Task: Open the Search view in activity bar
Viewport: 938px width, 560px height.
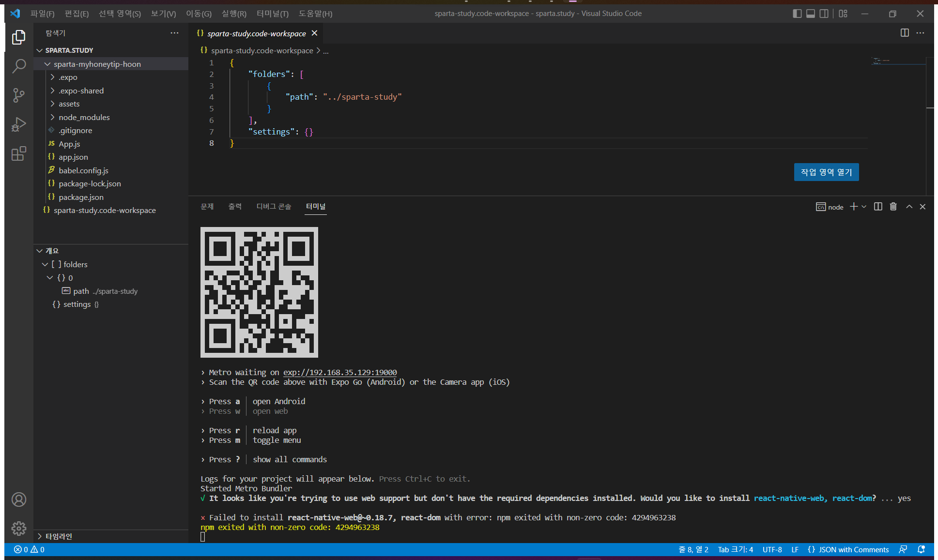Action: (18, 66)
